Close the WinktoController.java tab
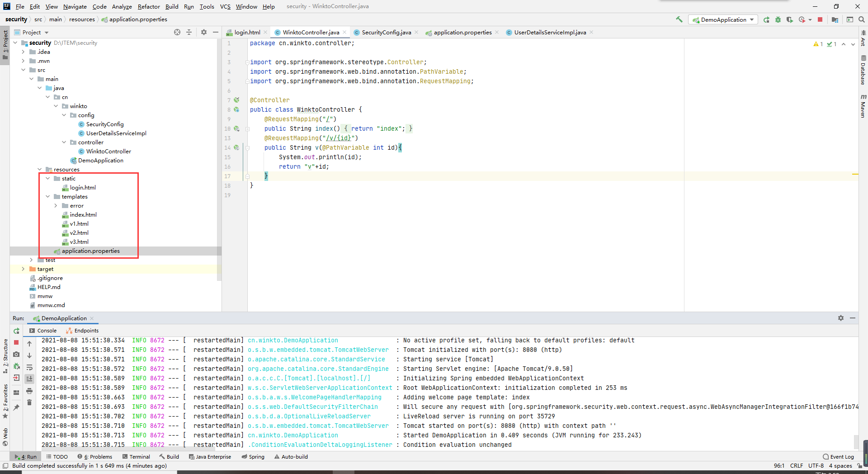The width and height of the screenshot is (868, 474). coord(344,32)
